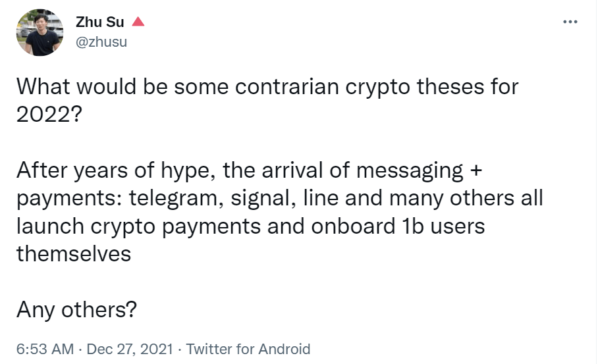This screenshot has width=598, height=364.
Task: Click the word 'payments:' starting the line
Action: pyautogui.click(x=69, y=198)
